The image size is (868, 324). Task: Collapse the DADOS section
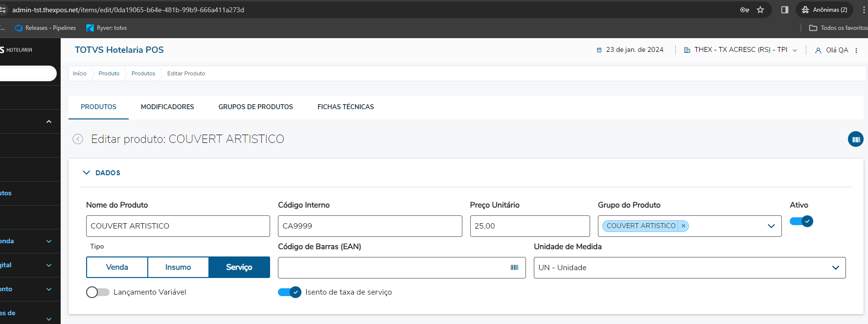[x=87, y=173]
